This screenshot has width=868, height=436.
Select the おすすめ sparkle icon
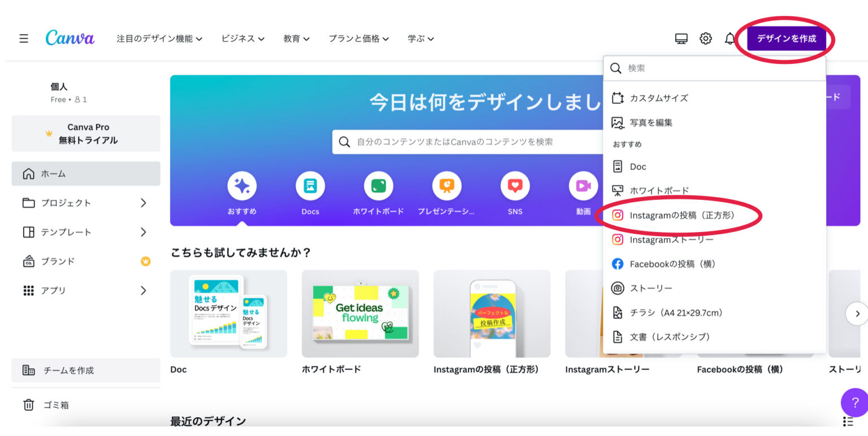coord(242,185)
